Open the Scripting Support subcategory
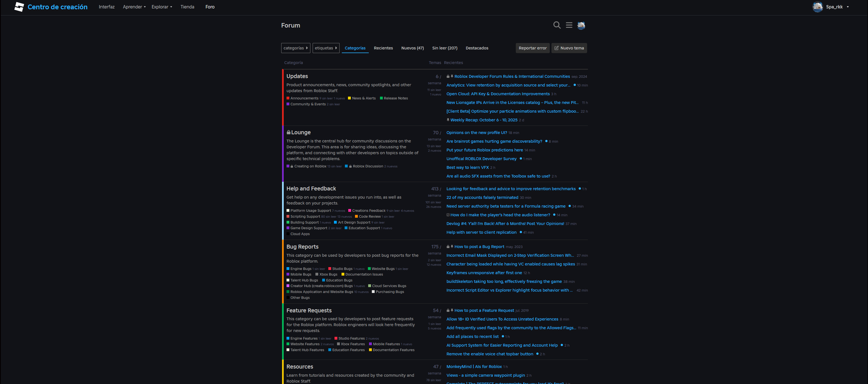This screenshot has width=868, height=384. pos(305,217)
